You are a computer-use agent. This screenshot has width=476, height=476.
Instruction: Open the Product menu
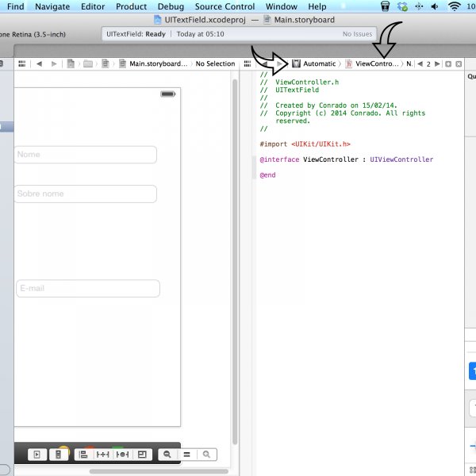[x=131, y=6]
